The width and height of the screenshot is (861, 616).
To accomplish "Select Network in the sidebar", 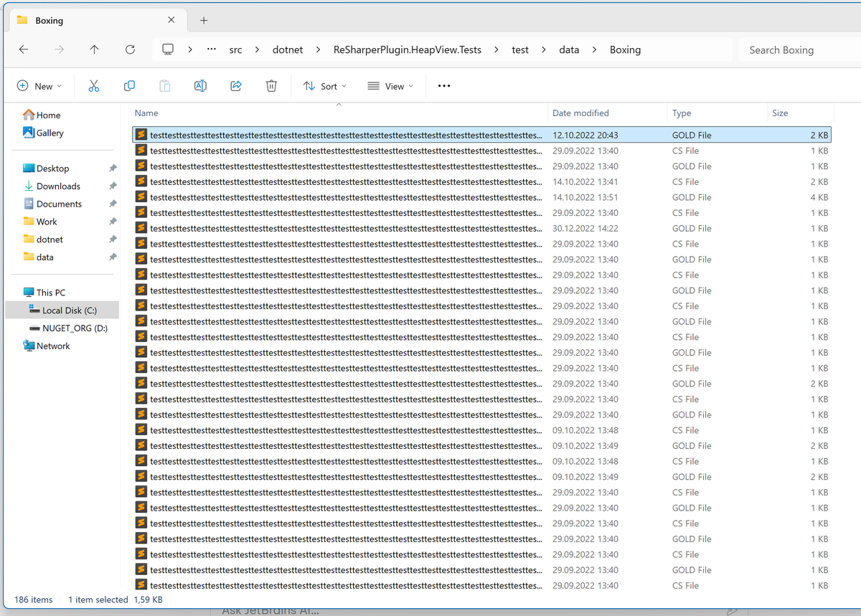I will (x=52, y=346).
